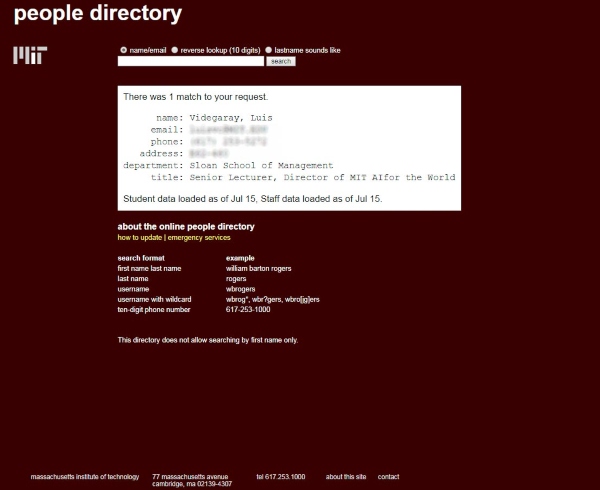This screenshot has width=600, height=490.
Task: Open the emergency services link
Action: tap(199, 238)
